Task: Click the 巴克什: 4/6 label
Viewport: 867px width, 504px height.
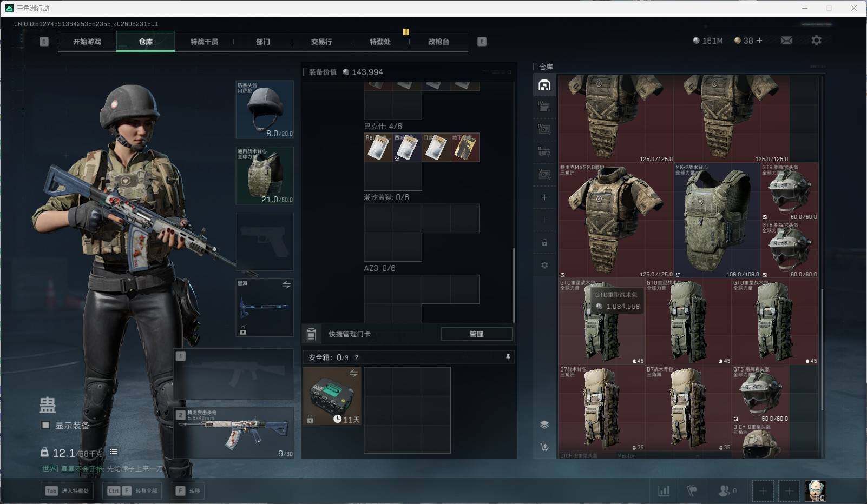Action: (x=383, y=126)
